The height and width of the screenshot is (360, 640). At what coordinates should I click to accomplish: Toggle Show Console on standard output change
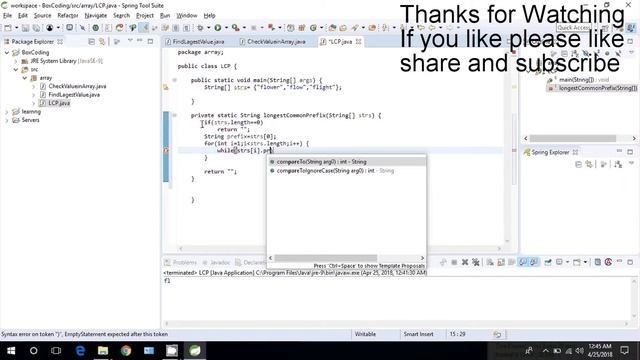coord(524,262)
